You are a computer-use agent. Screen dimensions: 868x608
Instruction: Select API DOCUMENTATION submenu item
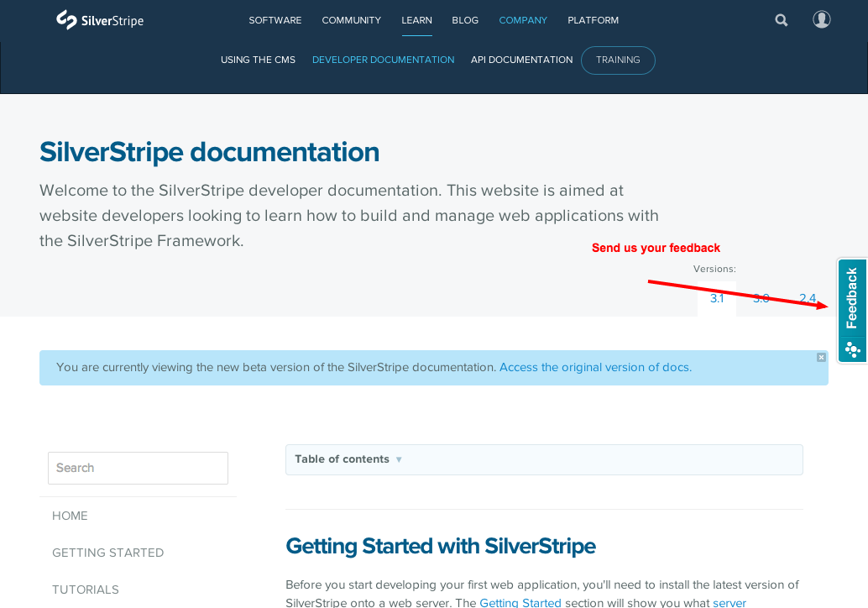pyautogui.click(x=521, y=60)
